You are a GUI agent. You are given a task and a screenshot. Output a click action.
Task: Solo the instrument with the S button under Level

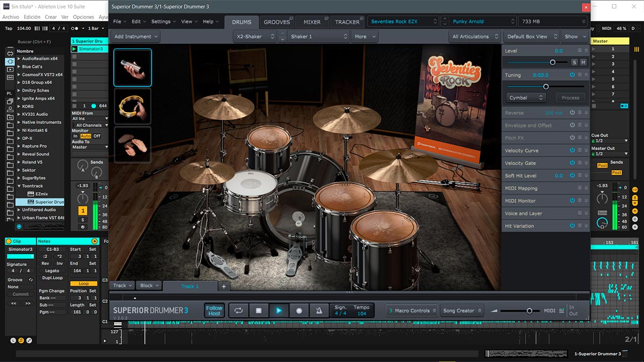click(574, 63)
